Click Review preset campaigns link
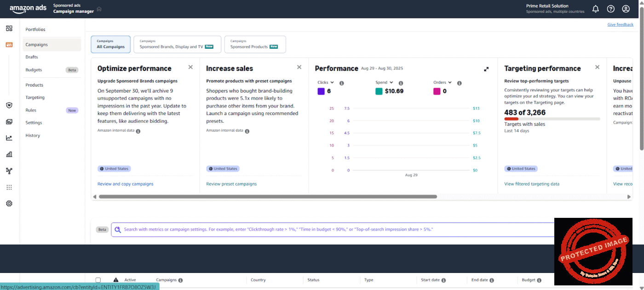 tap(231, 184)
